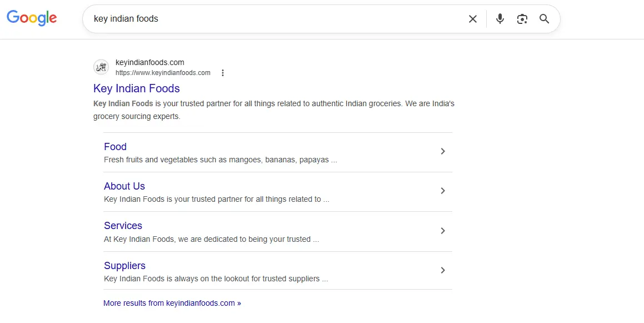The width and height of the screenshot is (644, 323).
Task: Open Google Lens image search
Action: coord(522,19)
